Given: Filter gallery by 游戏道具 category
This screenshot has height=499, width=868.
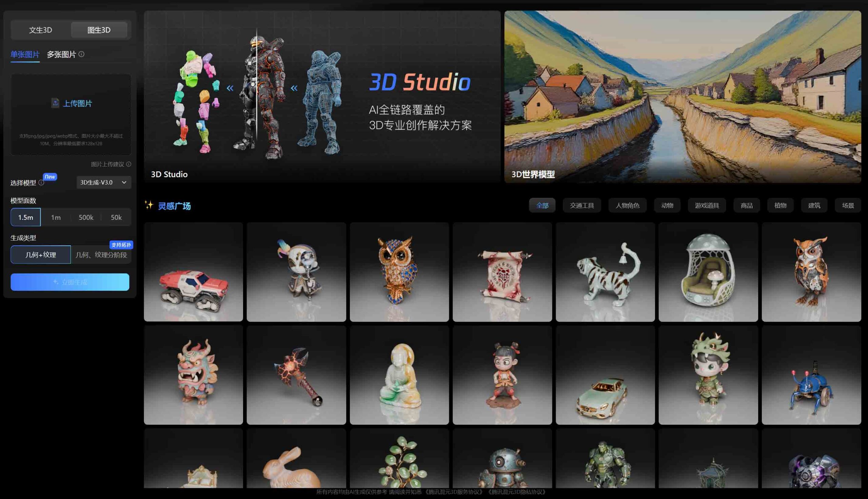Looking at the screenshot, I should click(707, 205).
